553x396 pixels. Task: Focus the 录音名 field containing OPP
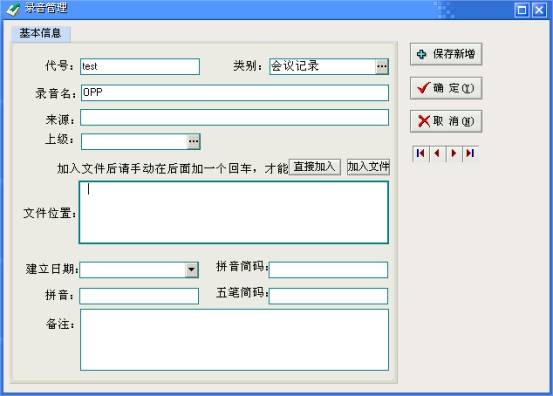click(x=235, y=93)
